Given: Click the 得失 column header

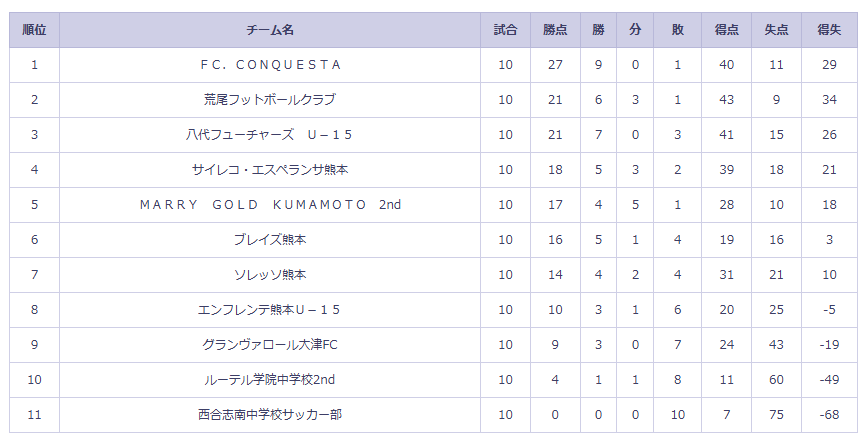Looking at the screenshot, I should coord(829,30).
